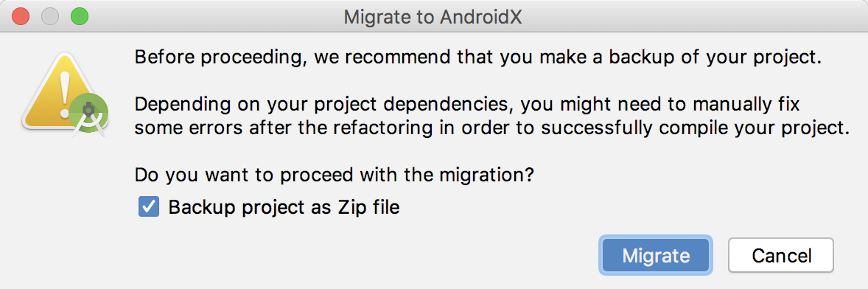Image resolution: width=868 pixels, height=289 pixels.
Task: Click the 'Backup project as Zip file' label
Action: tap(284, 208)
